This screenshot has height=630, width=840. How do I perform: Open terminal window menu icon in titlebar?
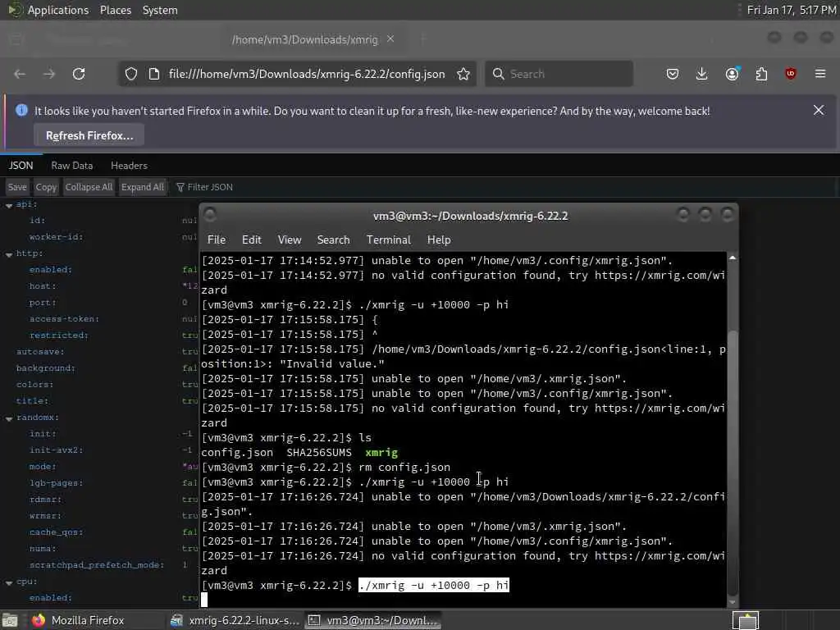[210, 216]
